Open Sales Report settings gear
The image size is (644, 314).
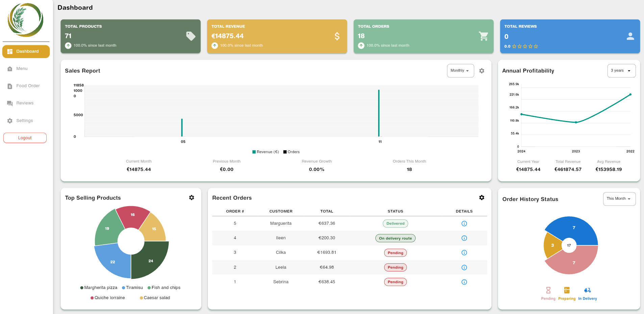click(x=482, y=71)
